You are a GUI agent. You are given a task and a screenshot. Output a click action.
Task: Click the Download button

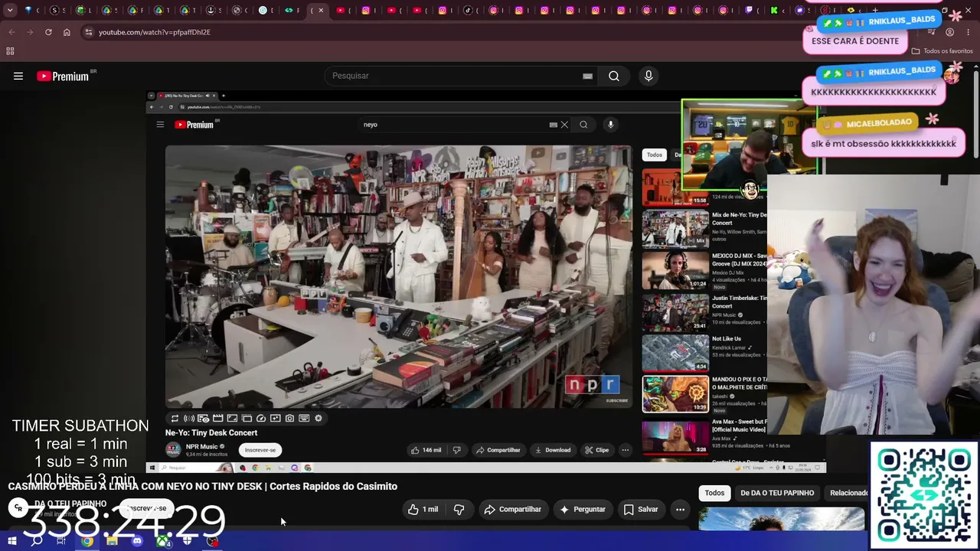(552, 450)
